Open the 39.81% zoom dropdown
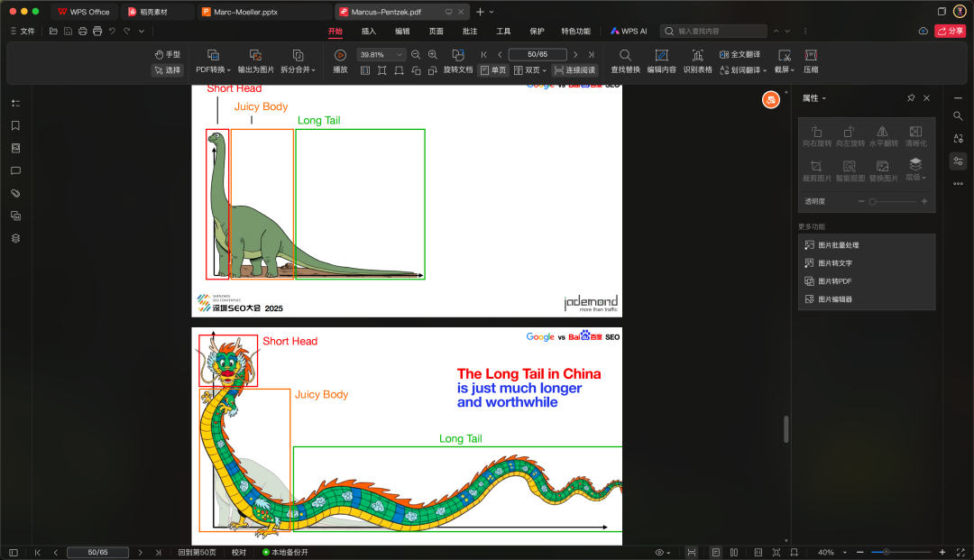The image size is (974, 560). pyautogui.click(x=400, y=55)
